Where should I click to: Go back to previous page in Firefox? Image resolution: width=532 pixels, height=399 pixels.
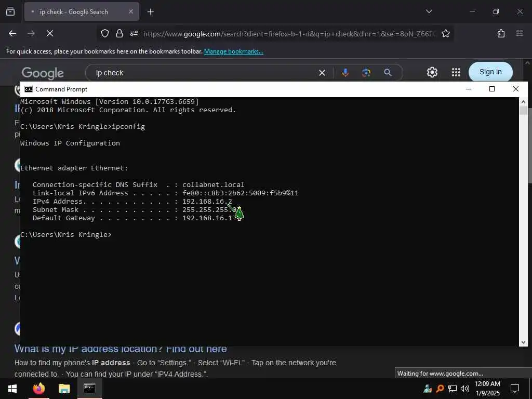pyautogui.click(x=12, y=33)
